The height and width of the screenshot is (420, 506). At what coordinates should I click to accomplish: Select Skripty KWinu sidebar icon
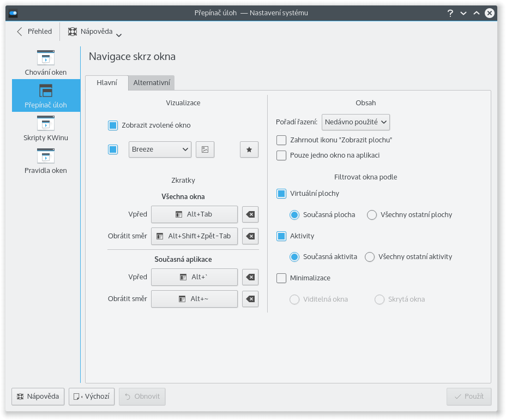[46, 128]
